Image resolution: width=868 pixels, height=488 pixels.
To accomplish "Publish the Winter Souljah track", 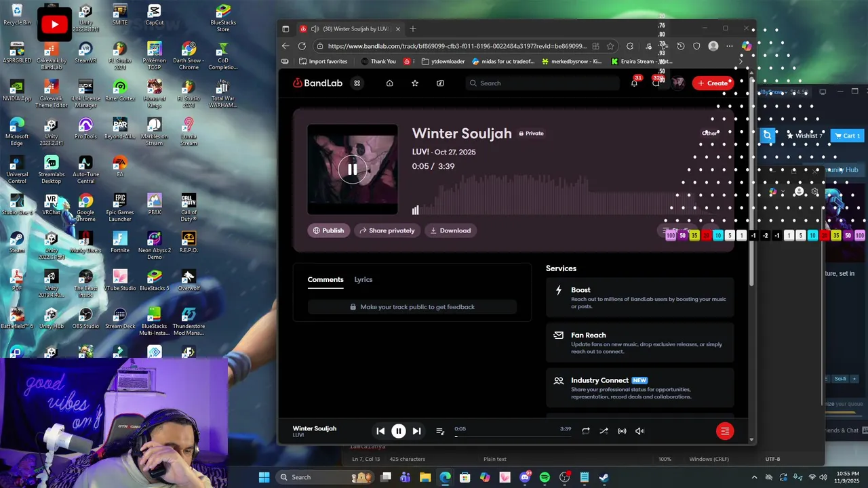I will pos(328,230).
